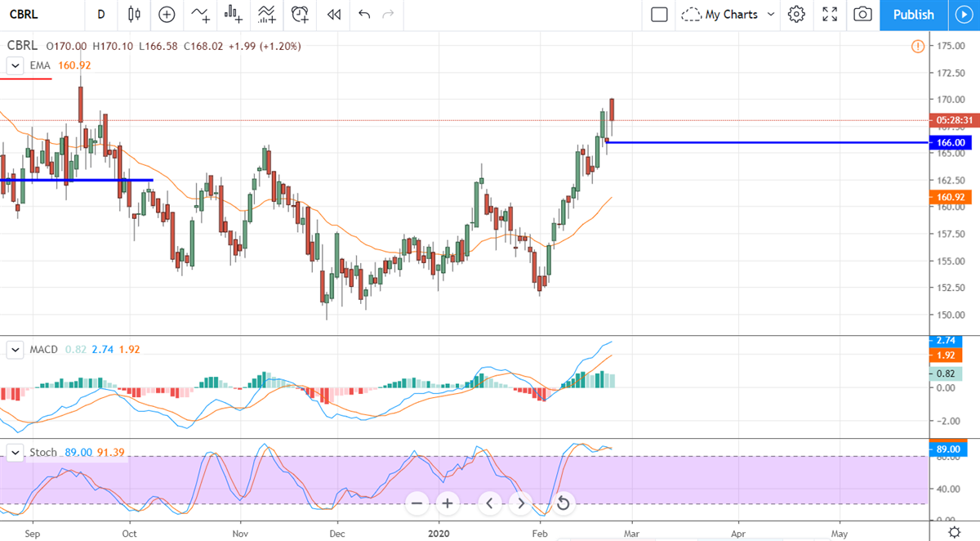Open the candlestick chart style selector
The width and height of the screenshot is (980, 541).
(135, 14)
